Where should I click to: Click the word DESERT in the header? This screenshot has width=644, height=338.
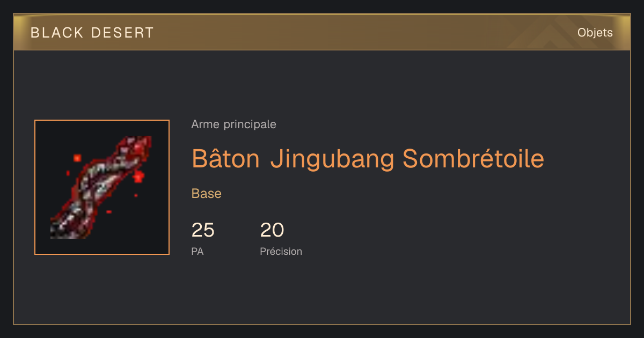pyautogui.click(x=122, y=33)
